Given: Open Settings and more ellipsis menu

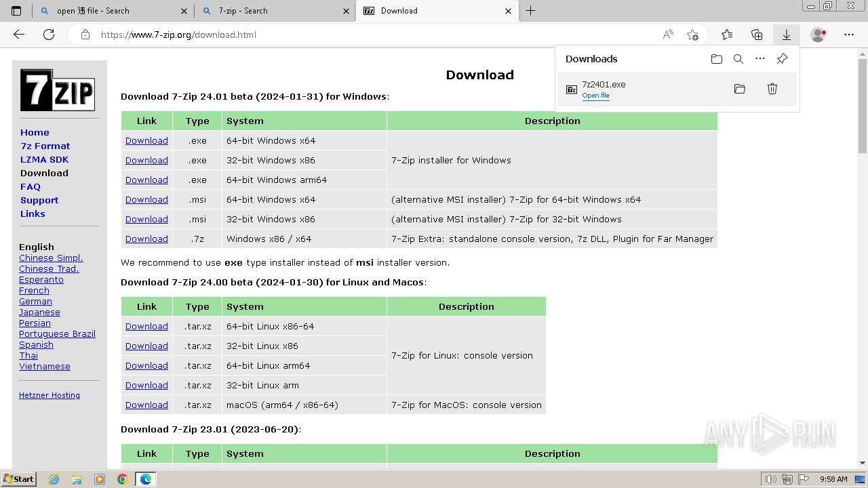Looking at the screenshot, I should click(849, 35).
